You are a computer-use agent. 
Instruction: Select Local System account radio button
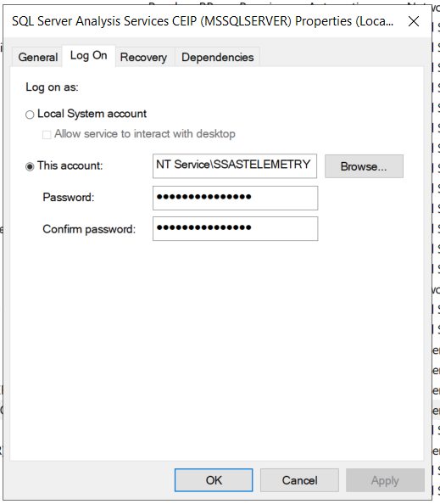[30, 115]
